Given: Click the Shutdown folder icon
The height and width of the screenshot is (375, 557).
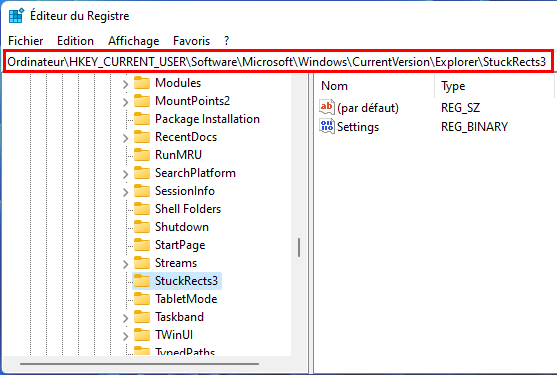Looking at the screenshot, I should pyautogui.click(x=142, y=227).
